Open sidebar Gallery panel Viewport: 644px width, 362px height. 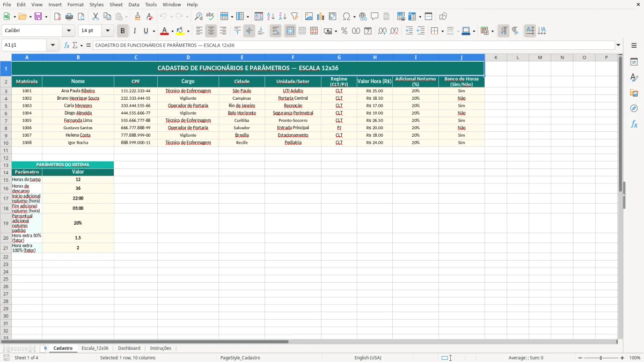634,93
